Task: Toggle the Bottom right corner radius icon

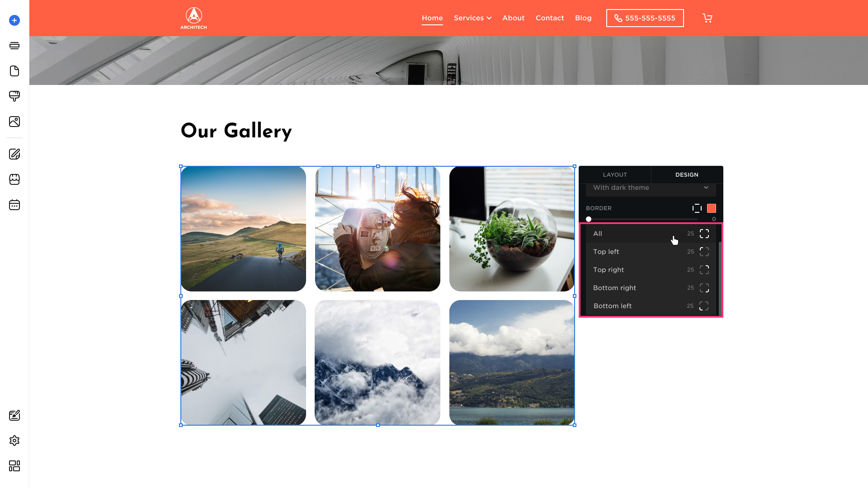Action: click(704, 288)
